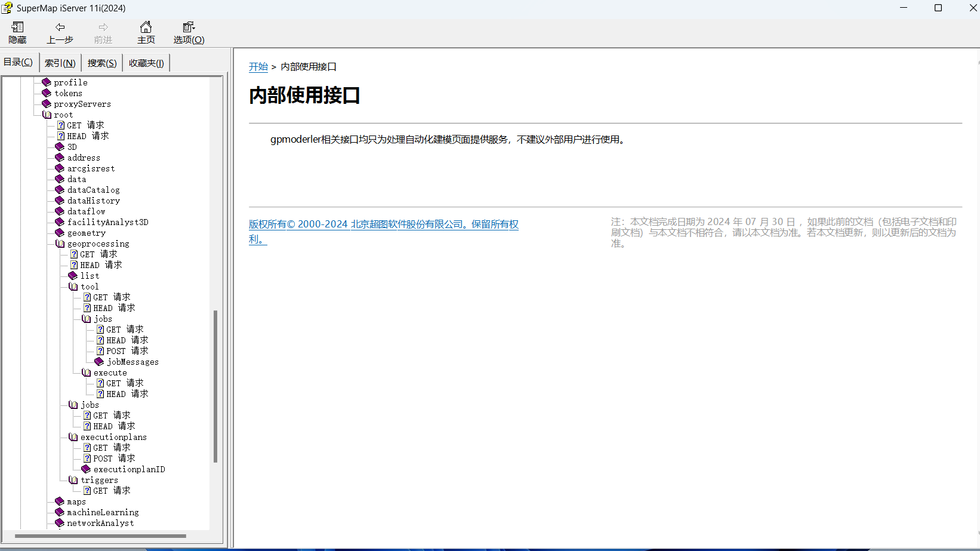This screenshot has width=980, height=551.
Task: Go back with the 上一步 button
Action: [60, 33]
